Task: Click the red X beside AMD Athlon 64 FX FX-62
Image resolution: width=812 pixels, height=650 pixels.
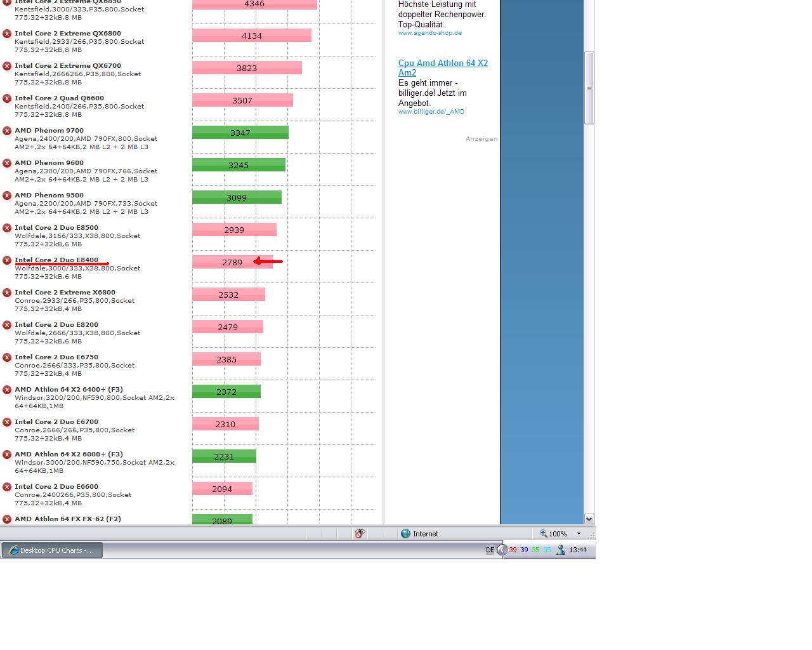Action: tap(7, 519)
